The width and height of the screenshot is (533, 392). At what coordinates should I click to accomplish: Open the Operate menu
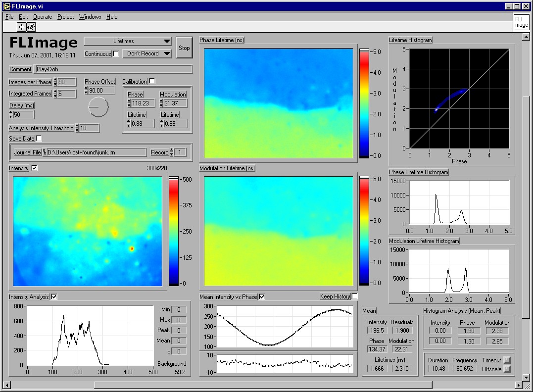(43, 17)
